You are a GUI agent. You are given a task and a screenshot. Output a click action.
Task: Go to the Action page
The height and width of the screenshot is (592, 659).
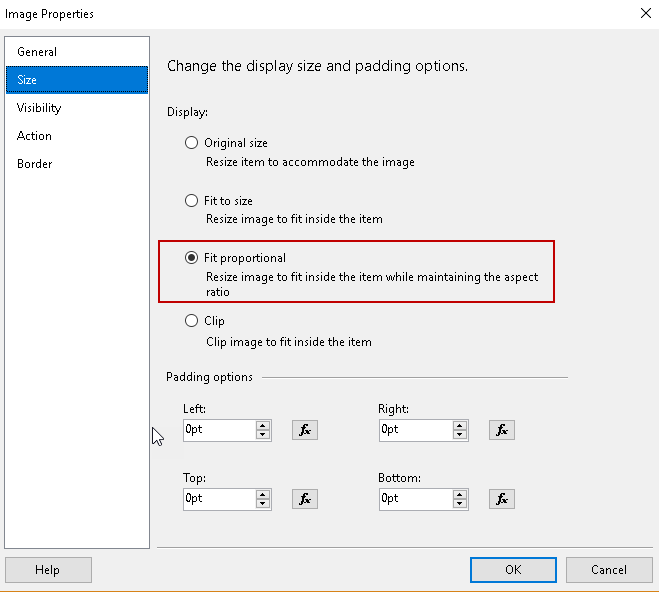(x=34, y=136)
